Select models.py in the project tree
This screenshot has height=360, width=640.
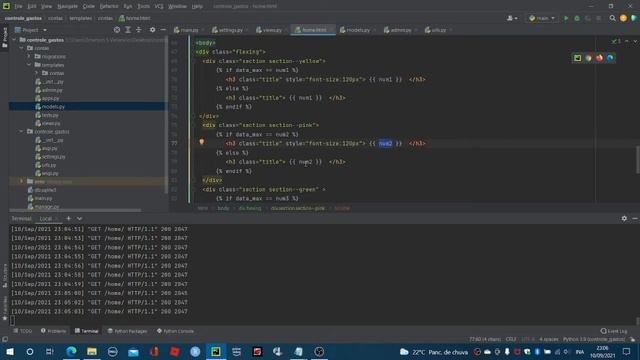(x=53, y=107)
